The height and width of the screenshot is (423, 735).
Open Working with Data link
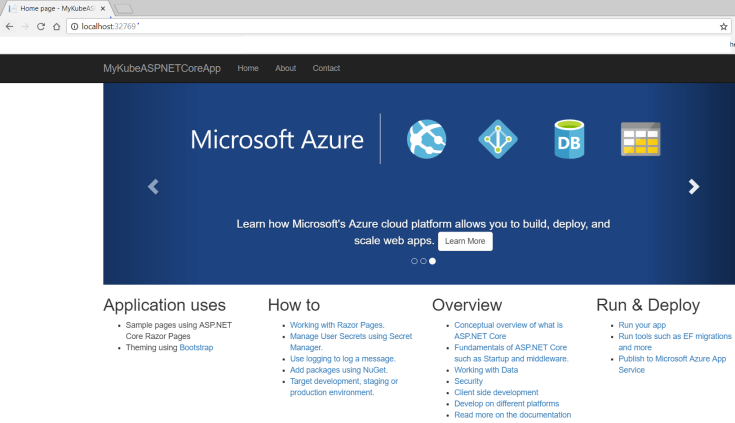[486, 370]
